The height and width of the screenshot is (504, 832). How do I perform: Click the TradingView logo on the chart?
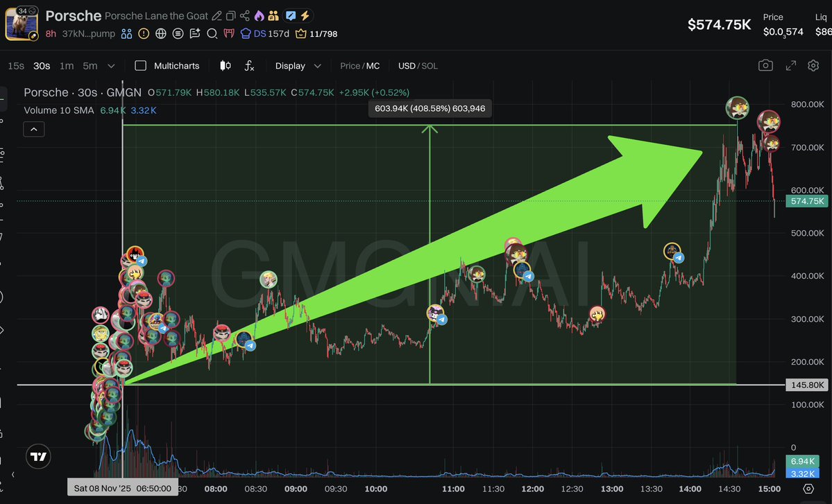38,456
